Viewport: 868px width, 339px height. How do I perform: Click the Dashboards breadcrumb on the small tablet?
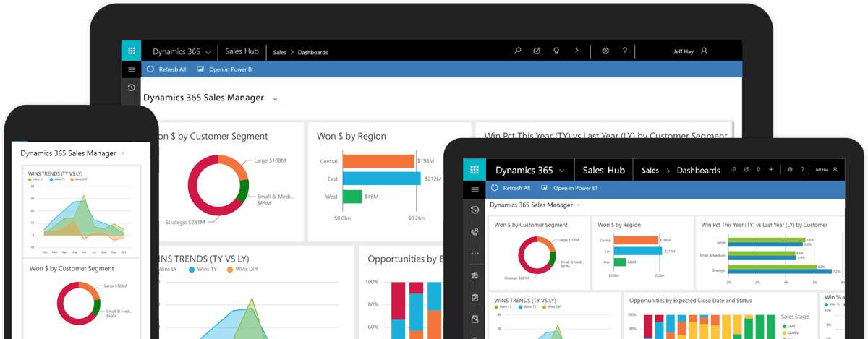tap(698, 171)
